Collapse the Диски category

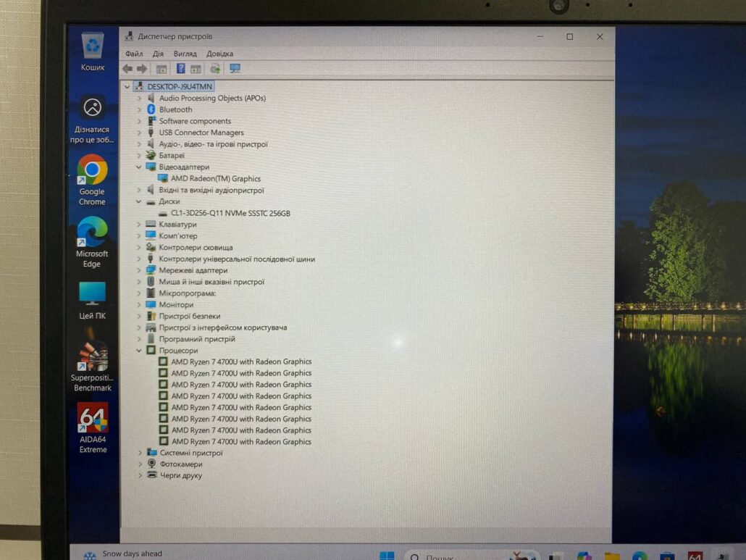tap(139, 202)
